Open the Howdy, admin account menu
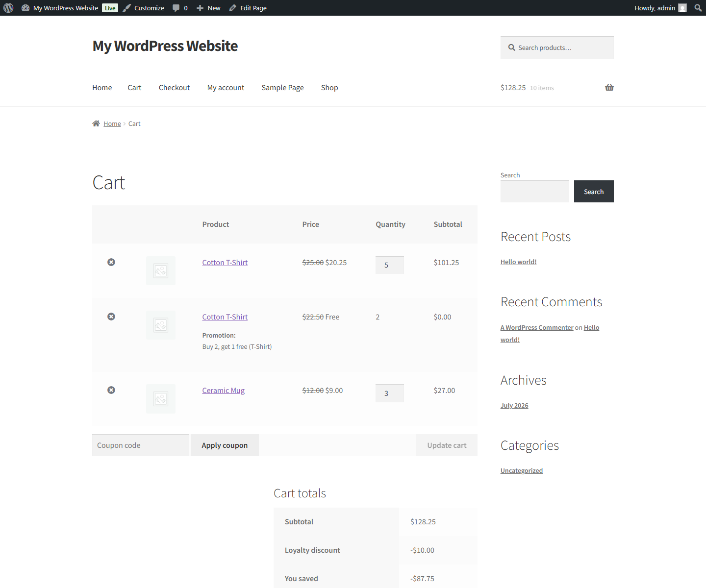Screen dimensions: 706x588 (x=660, y=8)
